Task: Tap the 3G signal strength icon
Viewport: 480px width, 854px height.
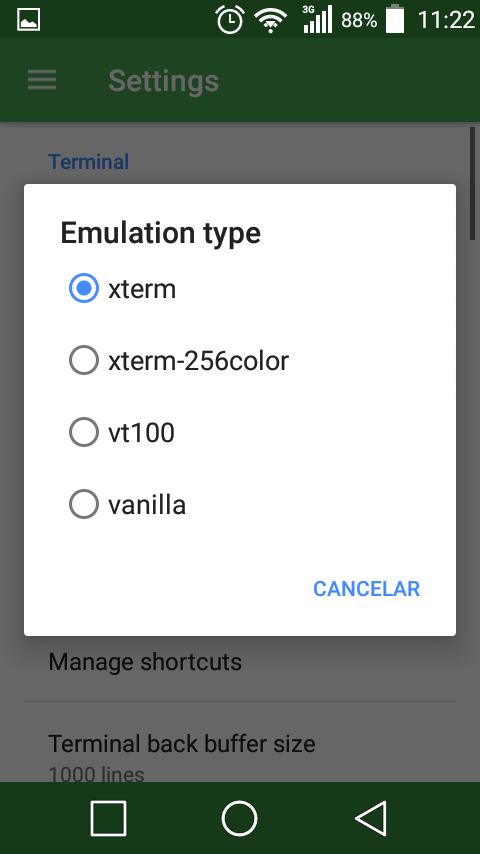Action: [318, 19]
